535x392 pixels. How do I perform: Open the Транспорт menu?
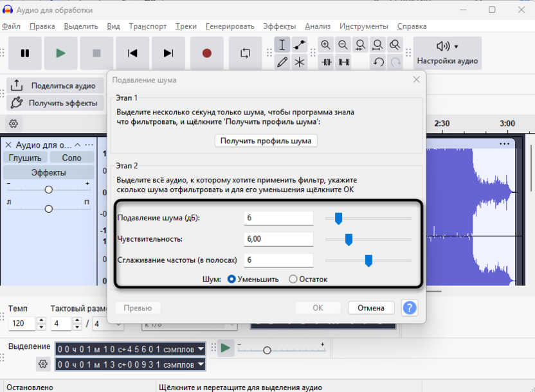click(x=148, y=26)
